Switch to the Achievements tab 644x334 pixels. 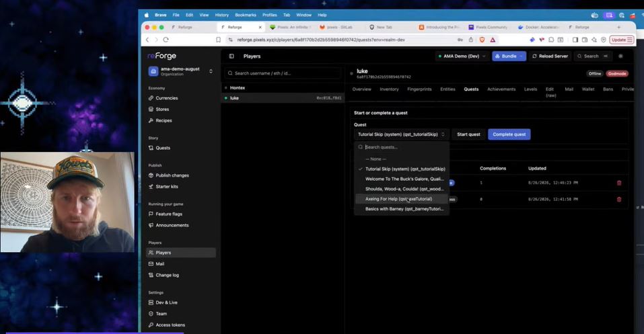501,89
